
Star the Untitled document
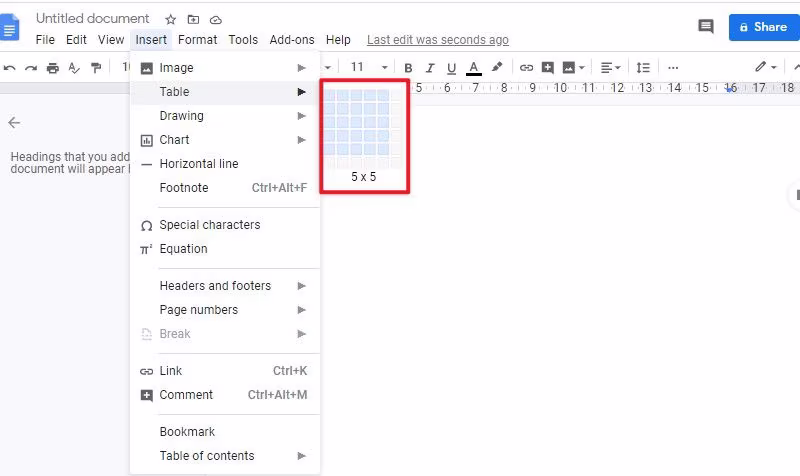(x=170, y=20)
